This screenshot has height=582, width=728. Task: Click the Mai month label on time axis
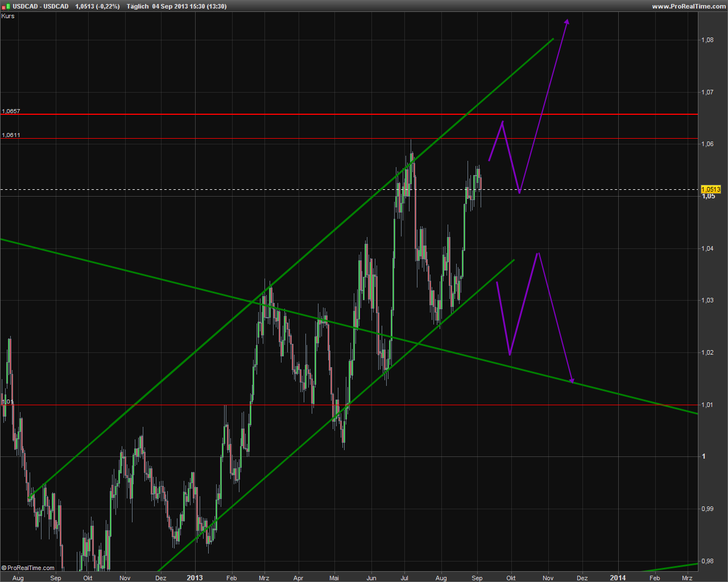coord(334,578)
